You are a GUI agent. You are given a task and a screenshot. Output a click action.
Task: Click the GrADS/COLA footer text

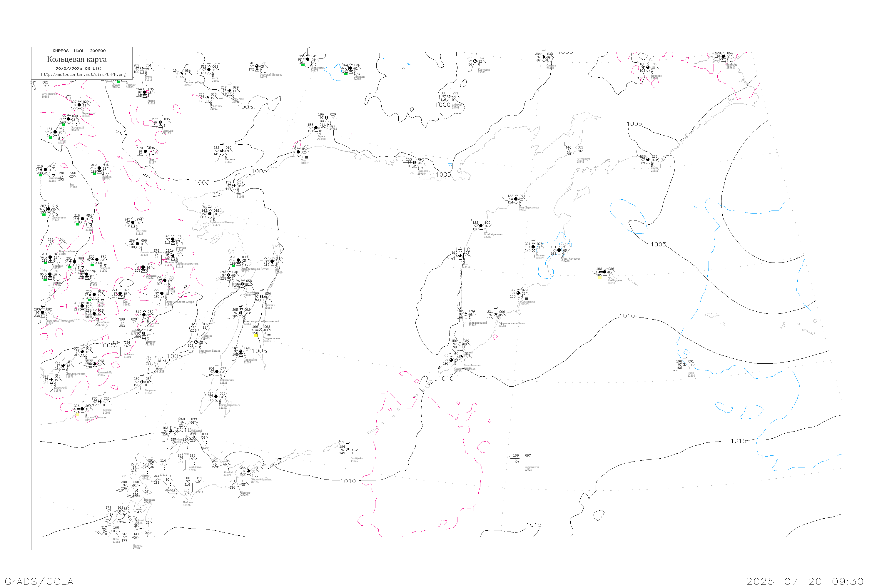pyautogui.click(x=39, y=581)
